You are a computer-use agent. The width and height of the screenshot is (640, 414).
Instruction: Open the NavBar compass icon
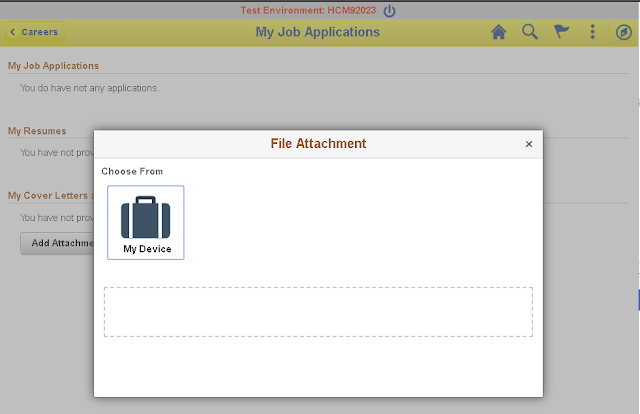623,32
